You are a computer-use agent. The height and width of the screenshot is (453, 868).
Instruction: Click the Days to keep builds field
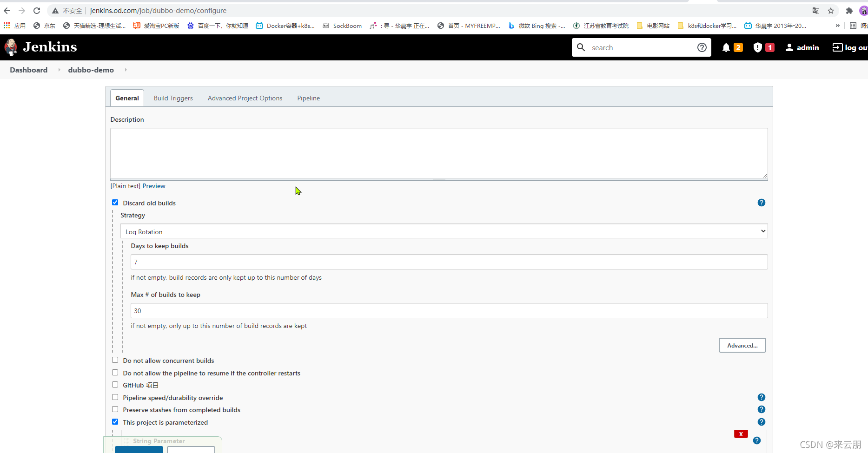coord(449,262)
